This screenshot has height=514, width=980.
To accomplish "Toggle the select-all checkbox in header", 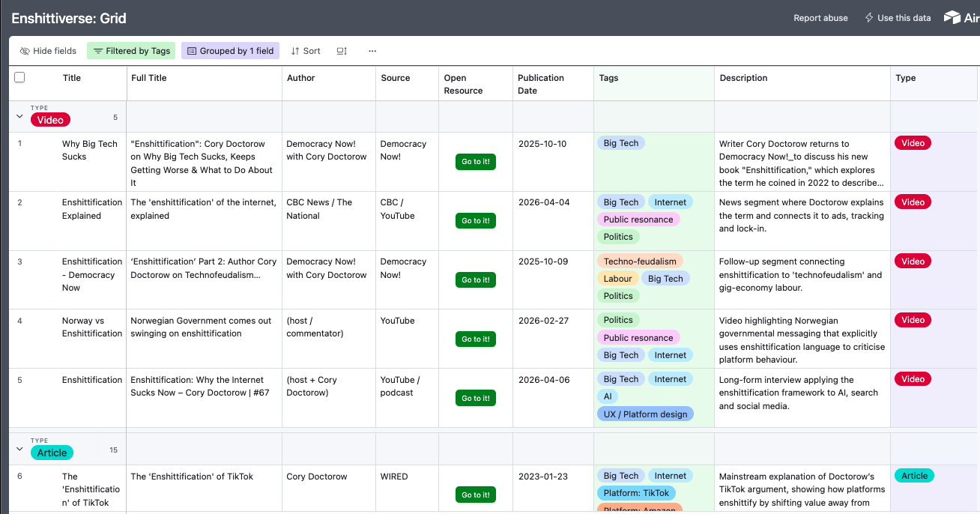I will pyautogui.click(x=19, y=77).
